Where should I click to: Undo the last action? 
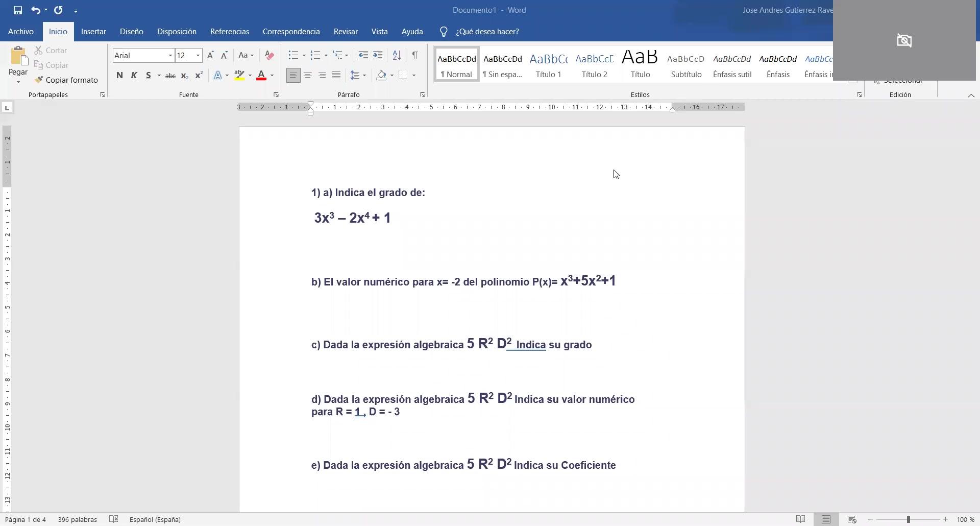(x=35, y=10)
